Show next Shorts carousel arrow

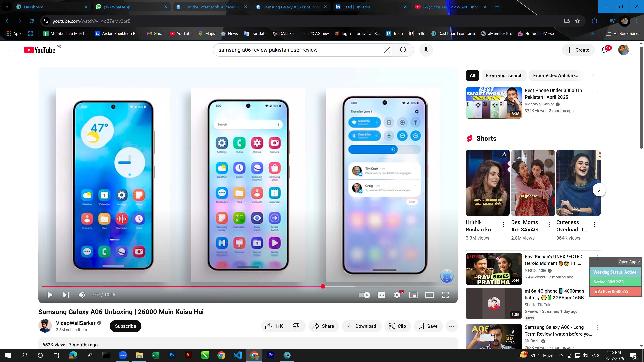pos(599,190)
